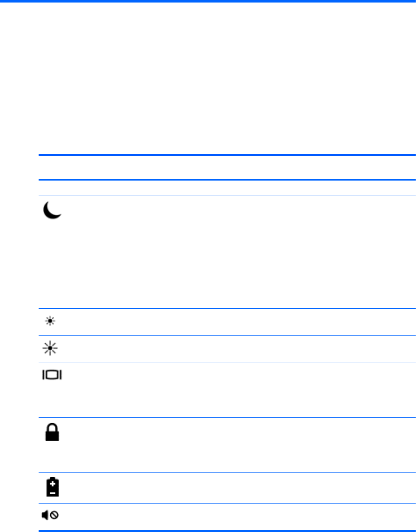
Task: Click the crescent moon sleep icon
Action: pyautogui.click(x=52, y=210)
